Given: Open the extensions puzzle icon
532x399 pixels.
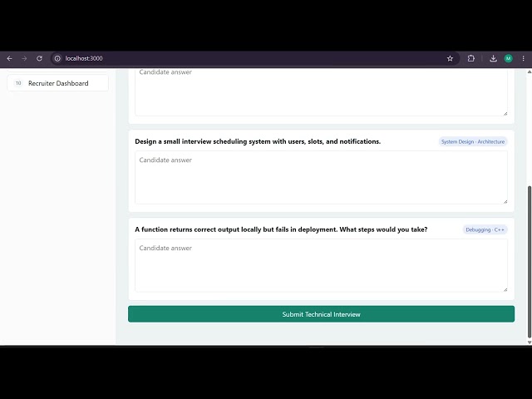Looking at the screenshot, I should point(471,58).
